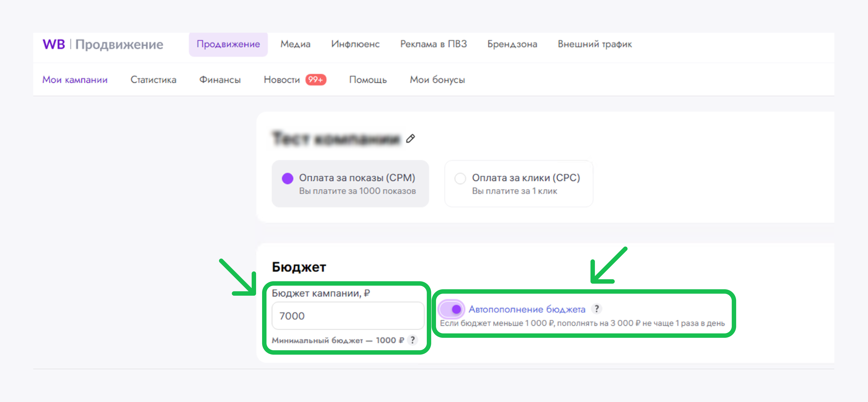Open the Помощь page
The height and width of the screenshot is (402, 868).
(x=368, y=80)
